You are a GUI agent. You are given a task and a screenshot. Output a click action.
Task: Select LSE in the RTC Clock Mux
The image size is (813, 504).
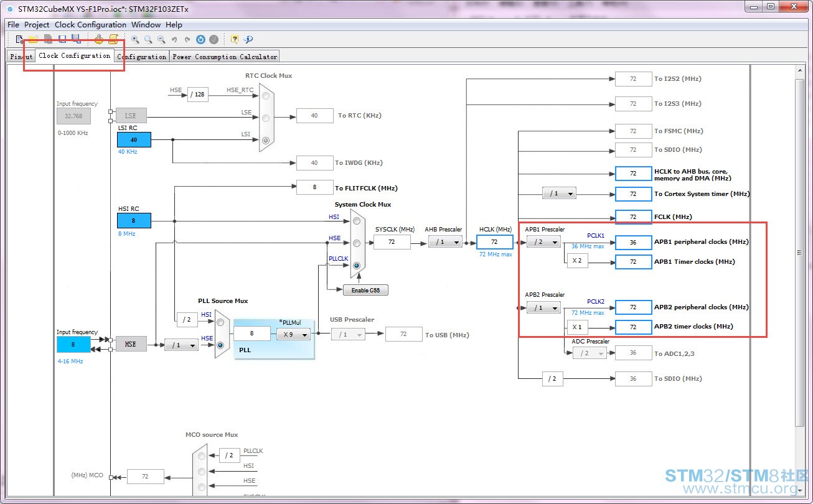pos(266,118)
